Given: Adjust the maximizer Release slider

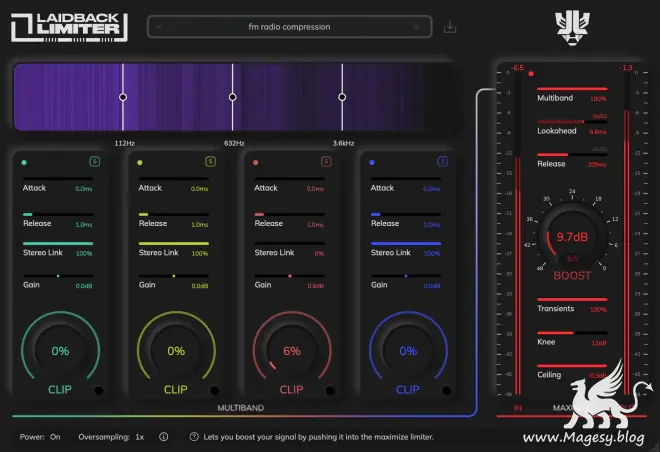Looking at the screenshot, I should (x=572, y=154).
